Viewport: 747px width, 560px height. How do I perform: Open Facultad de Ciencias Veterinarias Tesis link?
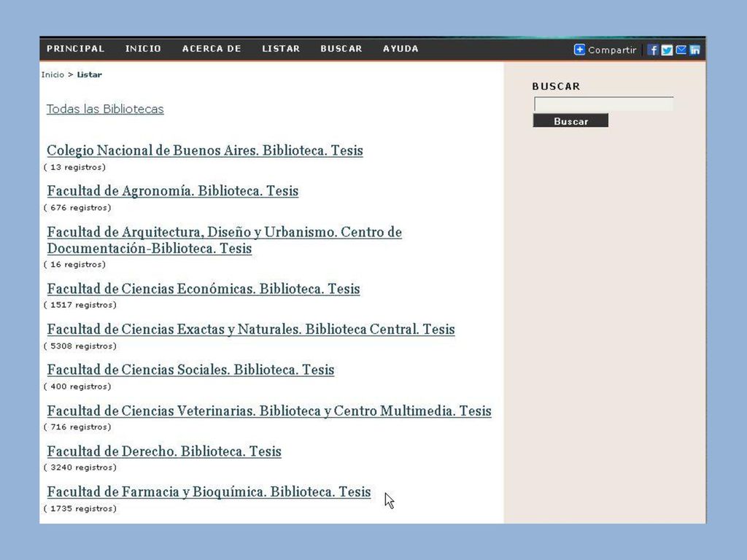pyautogui.click(x=269, y=411)
